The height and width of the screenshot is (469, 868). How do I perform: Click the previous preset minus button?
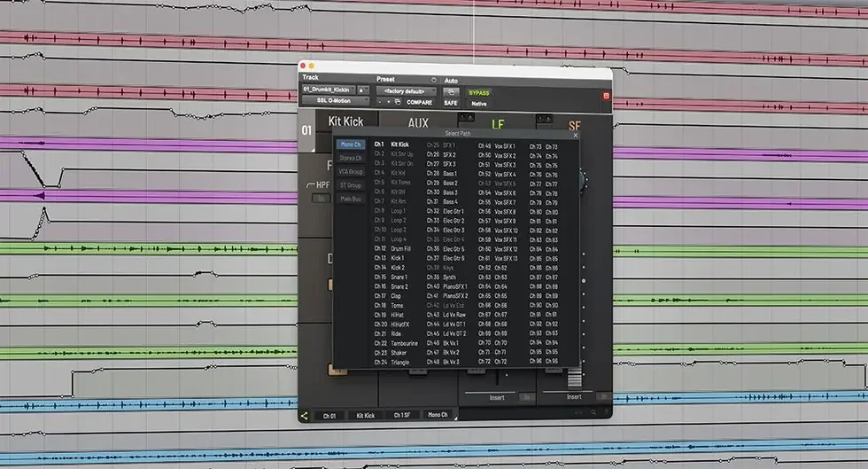pos(380,102)
